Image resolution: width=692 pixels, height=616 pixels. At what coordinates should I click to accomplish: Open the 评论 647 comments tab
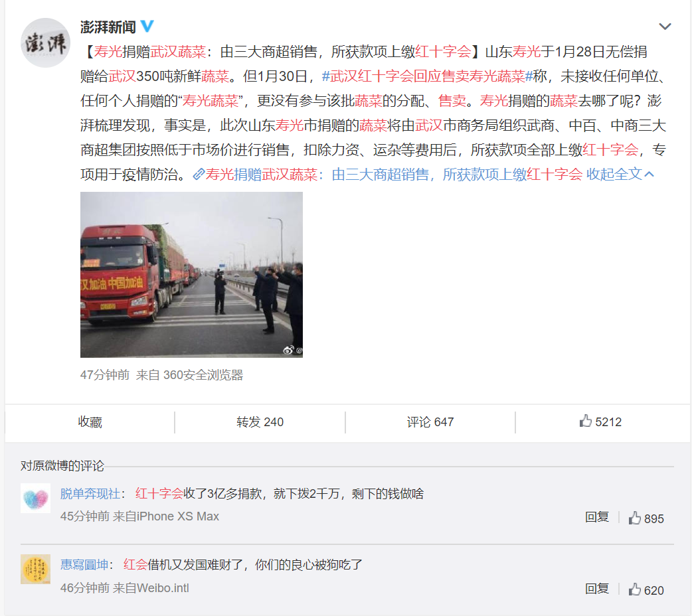click(x=430, y=422)
